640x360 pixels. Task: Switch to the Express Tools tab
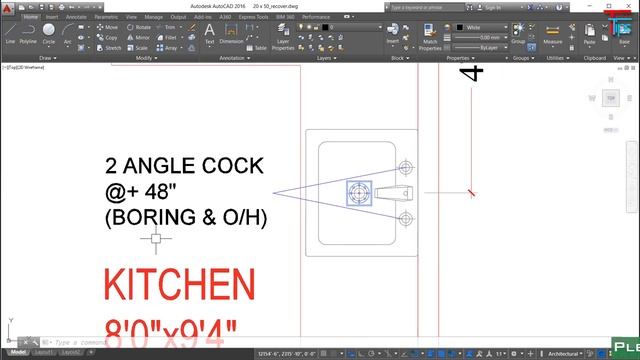[x=253, y=17]
